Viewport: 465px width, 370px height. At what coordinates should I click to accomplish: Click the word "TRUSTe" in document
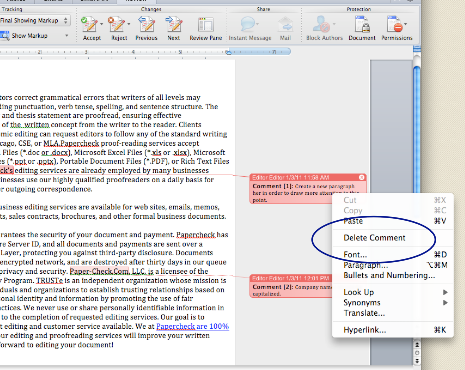[49, 281]
